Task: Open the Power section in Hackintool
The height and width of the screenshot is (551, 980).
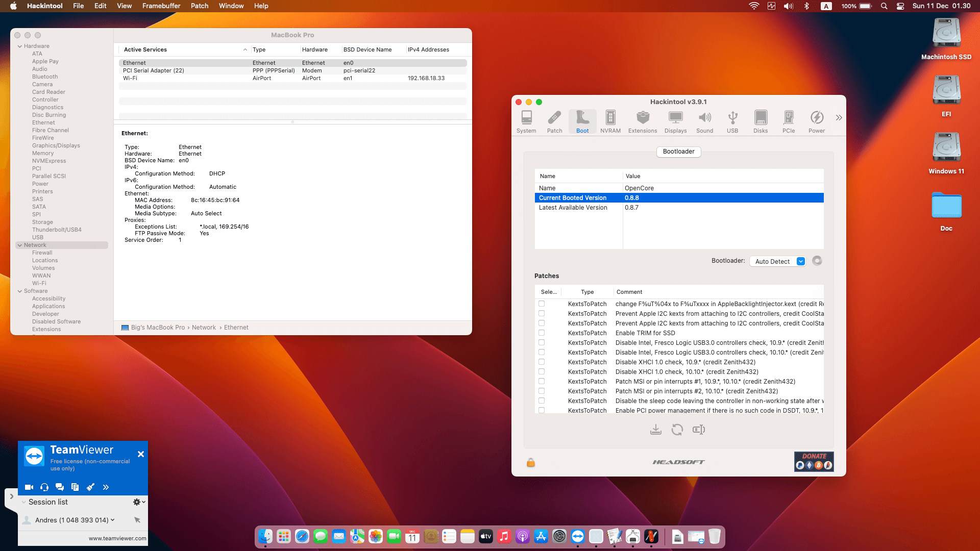Action: pos(817,122)
